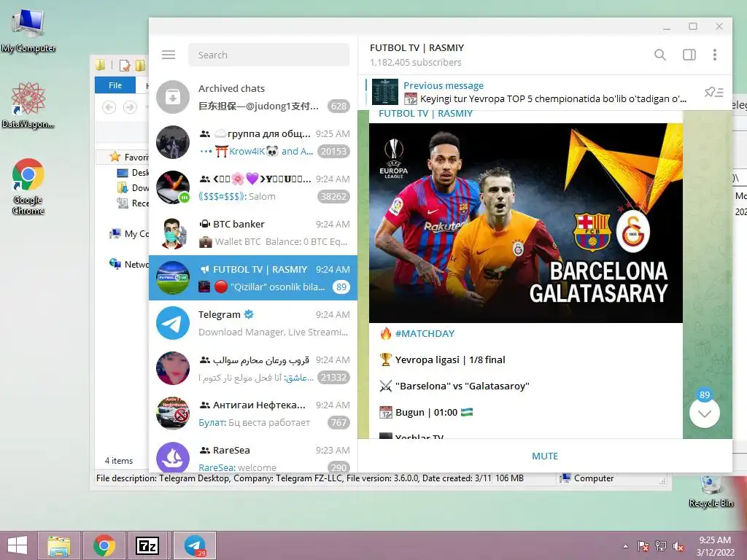747x560 pixels.
Task: Go back in the Explorer window
Action: (x=109, y=107)
